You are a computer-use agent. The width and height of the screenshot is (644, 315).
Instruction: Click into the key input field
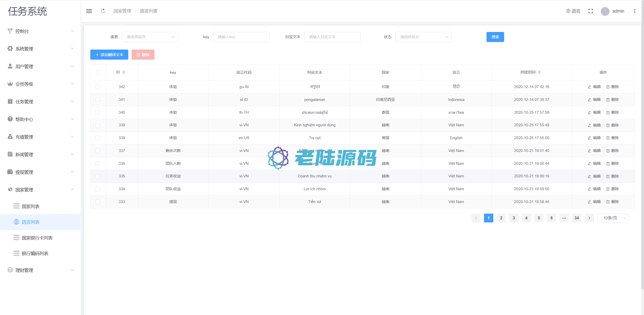point(241,37)
